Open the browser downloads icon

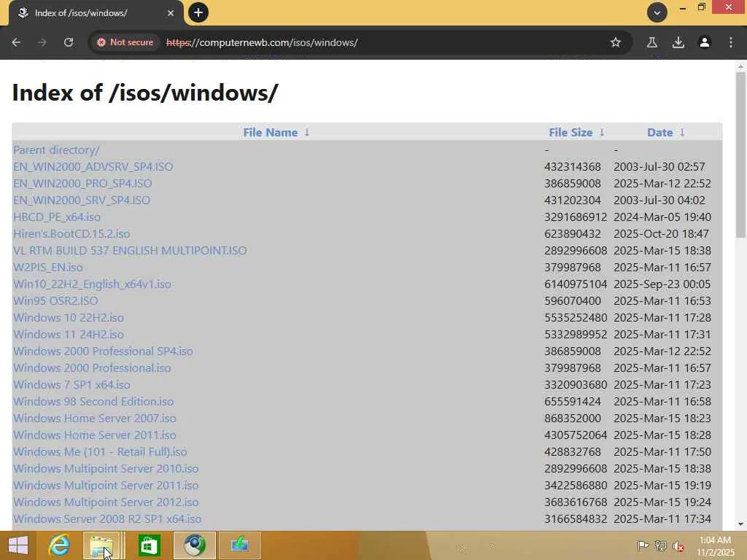point(678,42)
